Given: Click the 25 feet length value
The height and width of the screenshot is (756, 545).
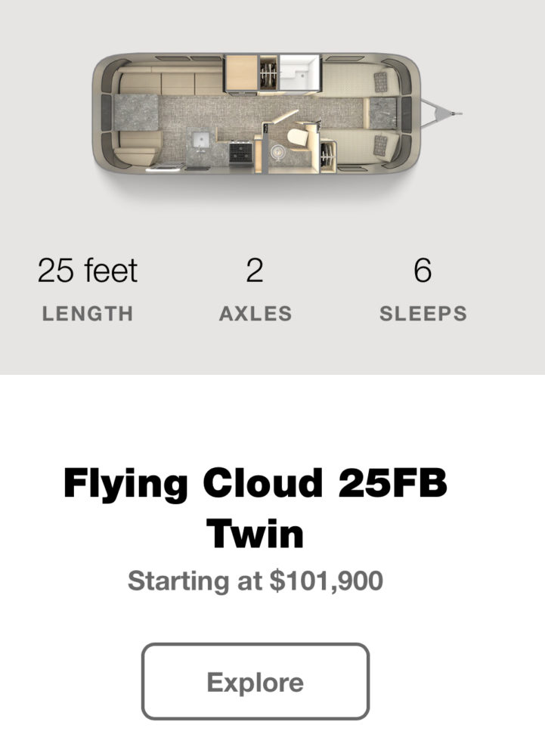Looking at the screenshot, I should point(88,270).
